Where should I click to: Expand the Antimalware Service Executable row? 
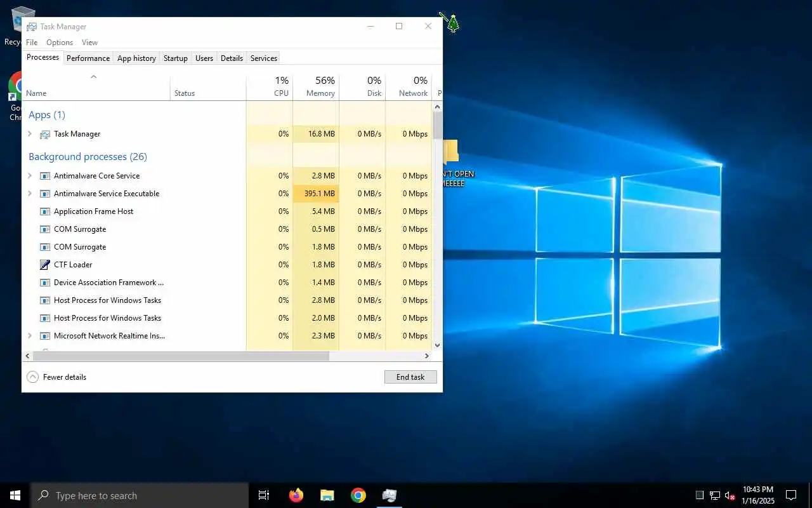point(30,194)
